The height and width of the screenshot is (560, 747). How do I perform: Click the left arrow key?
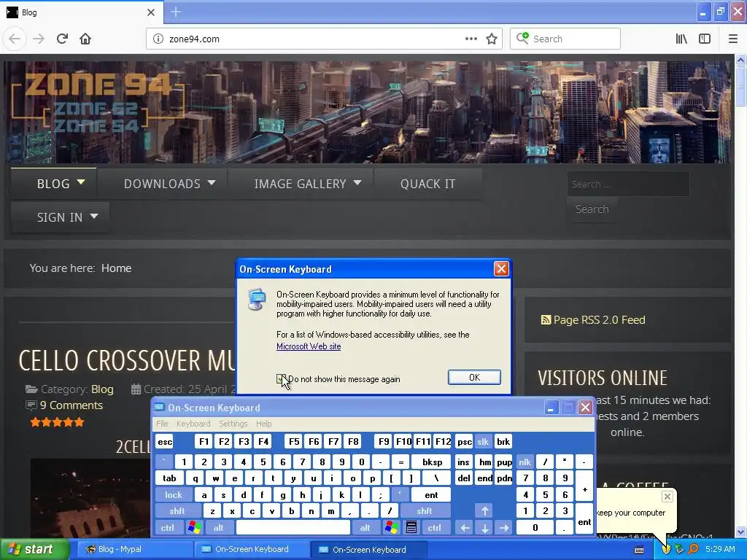click(x=465, y=527)
